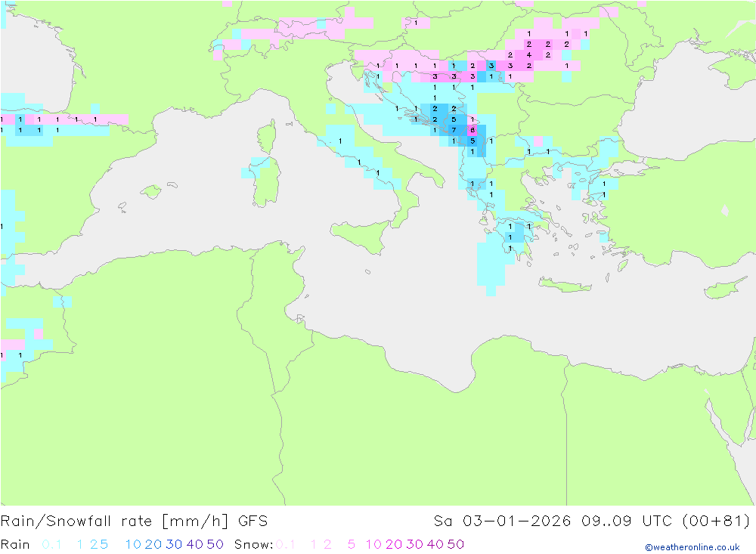Pick the Rain 30 legend value
The image size is (756, 554).
[x=174, y=544]
